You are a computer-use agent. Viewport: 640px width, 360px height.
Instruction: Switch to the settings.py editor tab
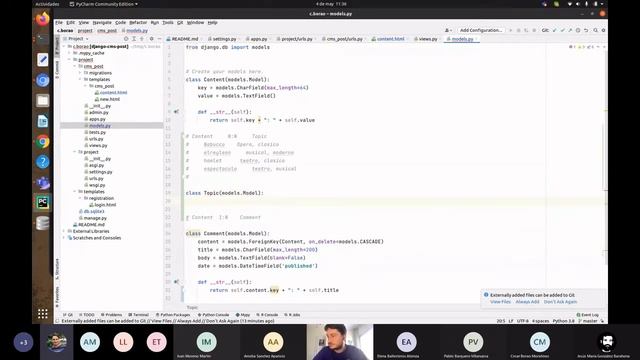pos(222,39)
